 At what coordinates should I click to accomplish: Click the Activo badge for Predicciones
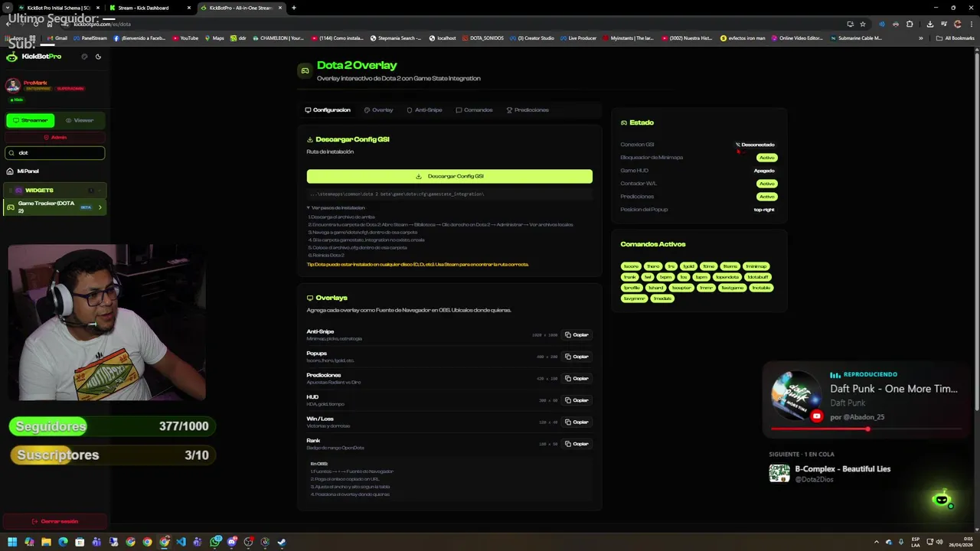point(766,197)
